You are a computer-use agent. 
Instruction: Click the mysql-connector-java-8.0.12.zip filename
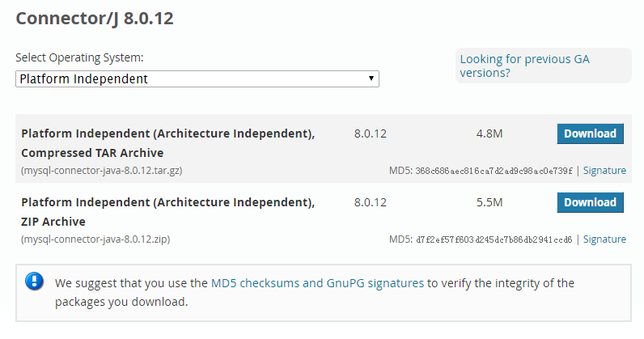tap(95, 239)
